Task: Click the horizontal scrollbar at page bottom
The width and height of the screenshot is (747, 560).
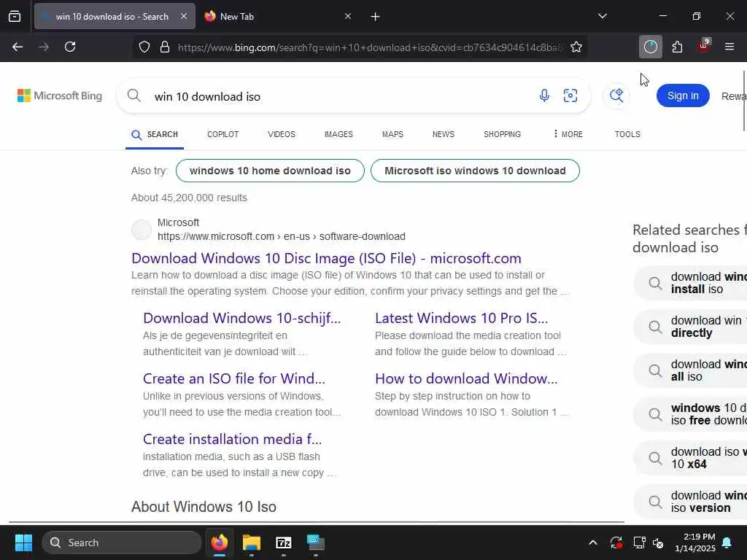Action: pyautogui.click(x=317, y=522)
